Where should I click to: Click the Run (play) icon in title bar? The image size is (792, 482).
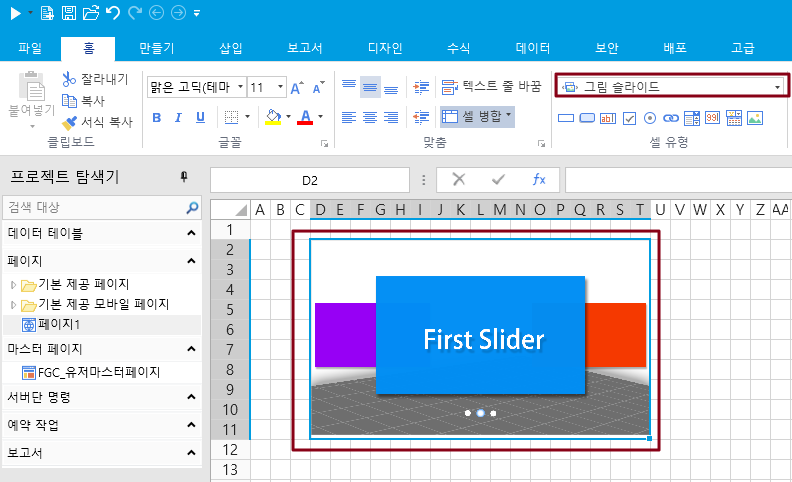click(15, 13)
